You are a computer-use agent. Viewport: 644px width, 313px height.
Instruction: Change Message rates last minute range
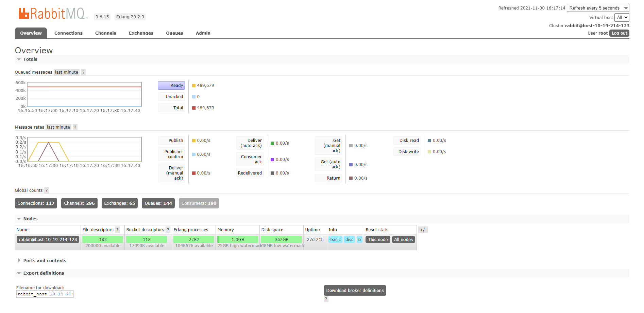coord(58,127)
